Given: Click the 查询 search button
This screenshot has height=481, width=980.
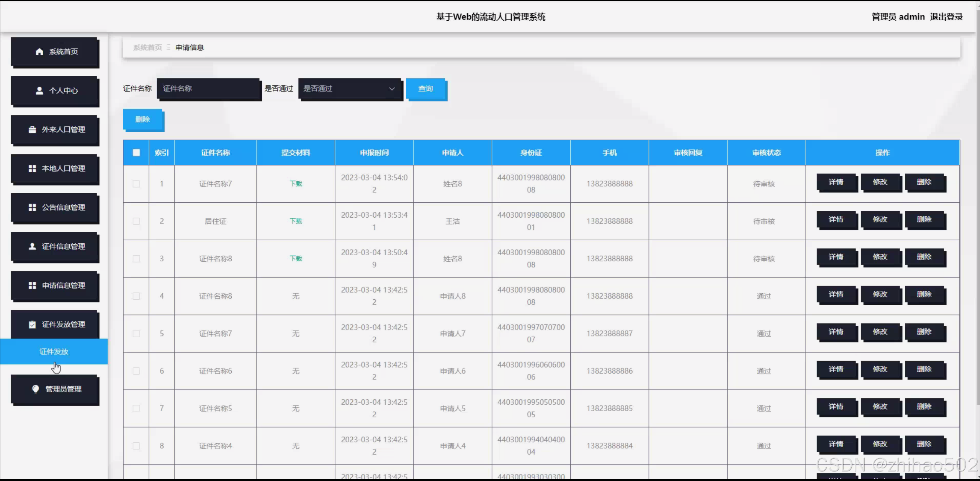Looking at the screenshot, I should tap(426, 89).
